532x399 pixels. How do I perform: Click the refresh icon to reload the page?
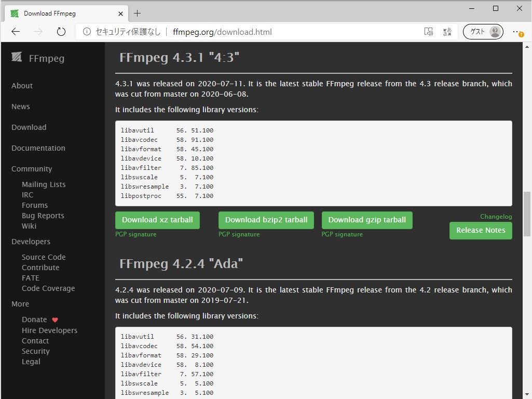61,31
